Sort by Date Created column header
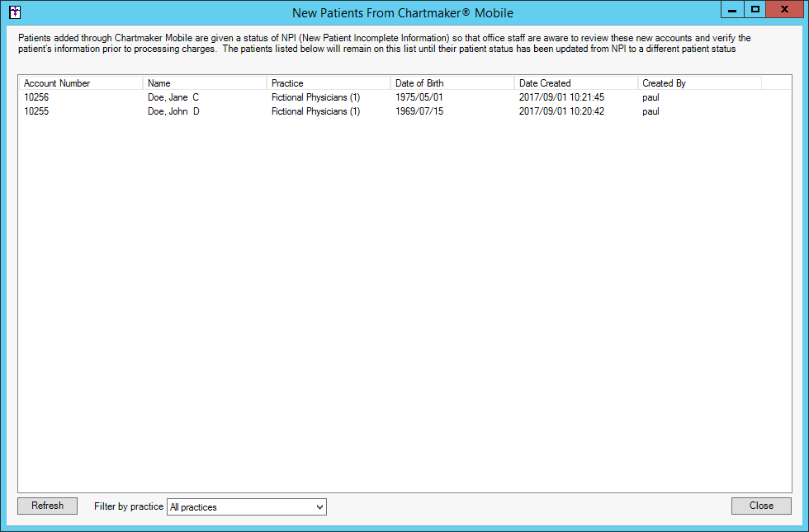Image resolution: width=809 pixels, height=532 pixels. (x=576, y=83)
